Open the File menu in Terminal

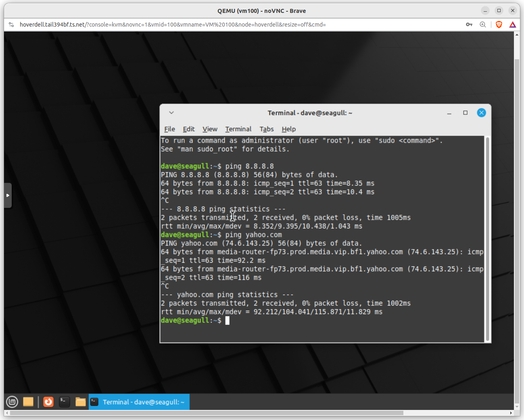click(x=169, y=129)
